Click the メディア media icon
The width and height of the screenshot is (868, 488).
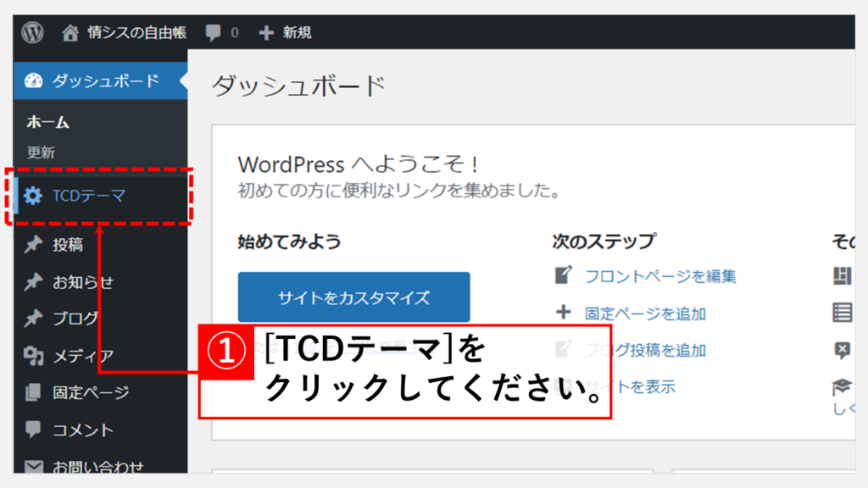tap(33, 356)
